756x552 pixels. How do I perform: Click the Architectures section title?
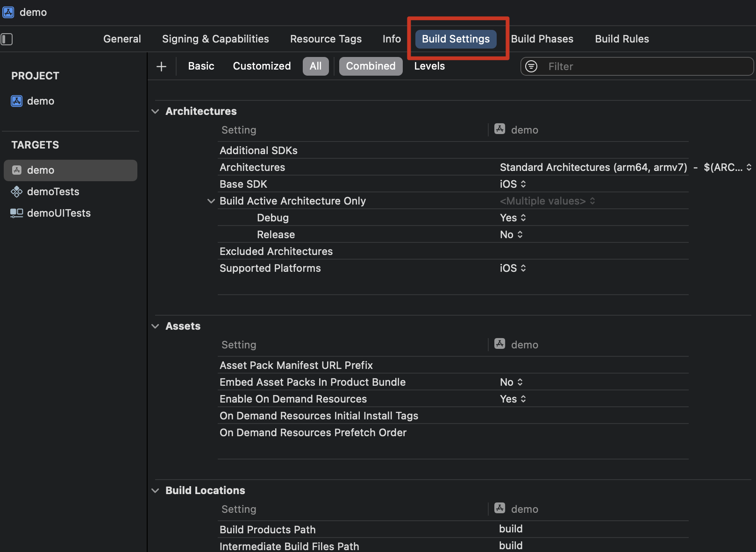(x=201, y=111)
